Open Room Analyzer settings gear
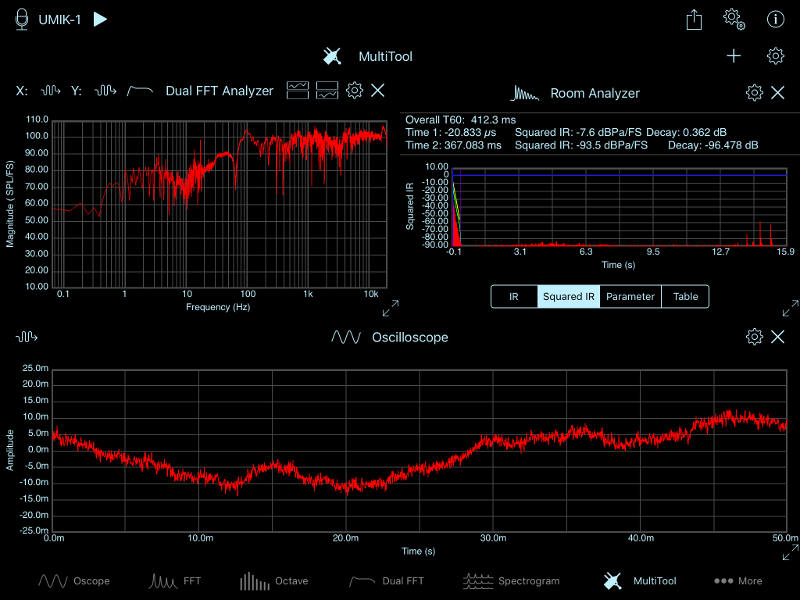The height and width of the screenshot is (600, 800). [754, 93]
